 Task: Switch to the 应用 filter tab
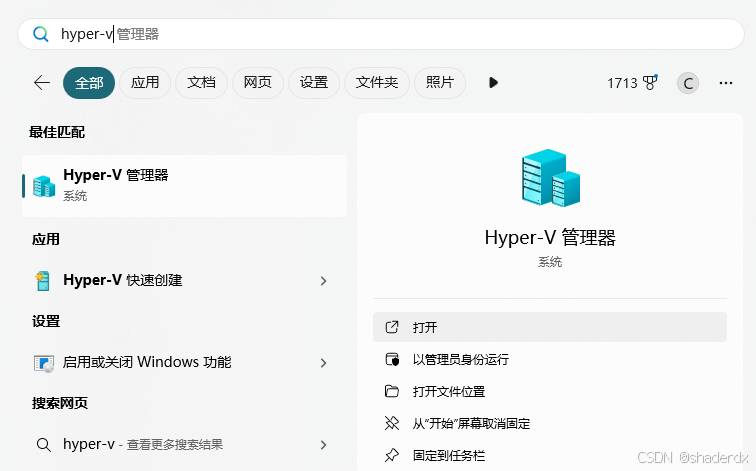tap(145, 83)
